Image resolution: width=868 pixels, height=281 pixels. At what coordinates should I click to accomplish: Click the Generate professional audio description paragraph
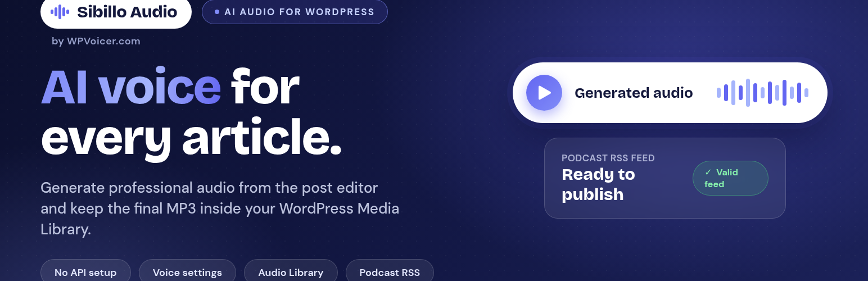click(220, 209)
